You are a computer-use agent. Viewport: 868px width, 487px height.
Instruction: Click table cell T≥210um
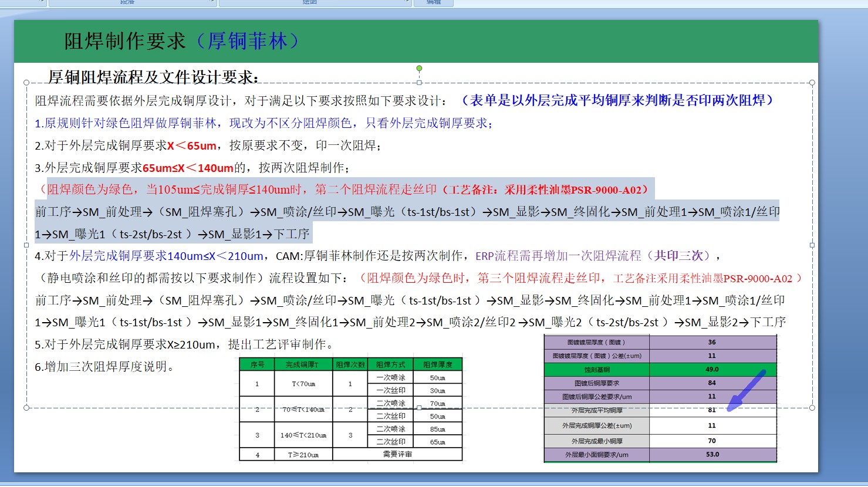pos(303,455)
